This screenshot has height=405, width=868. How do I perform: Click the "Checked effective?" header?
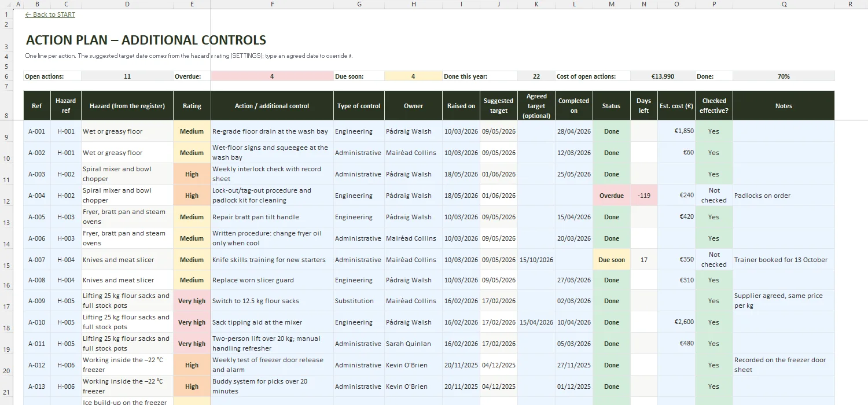coord(714,106)
